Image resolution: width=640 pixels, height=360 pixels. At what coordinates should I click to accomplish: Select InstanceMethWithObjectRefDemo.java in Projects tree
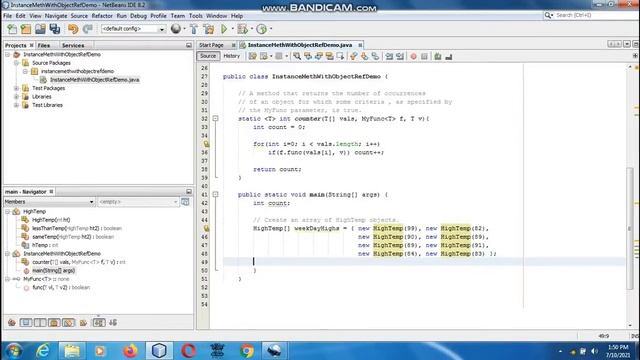(x=95, y=80)
